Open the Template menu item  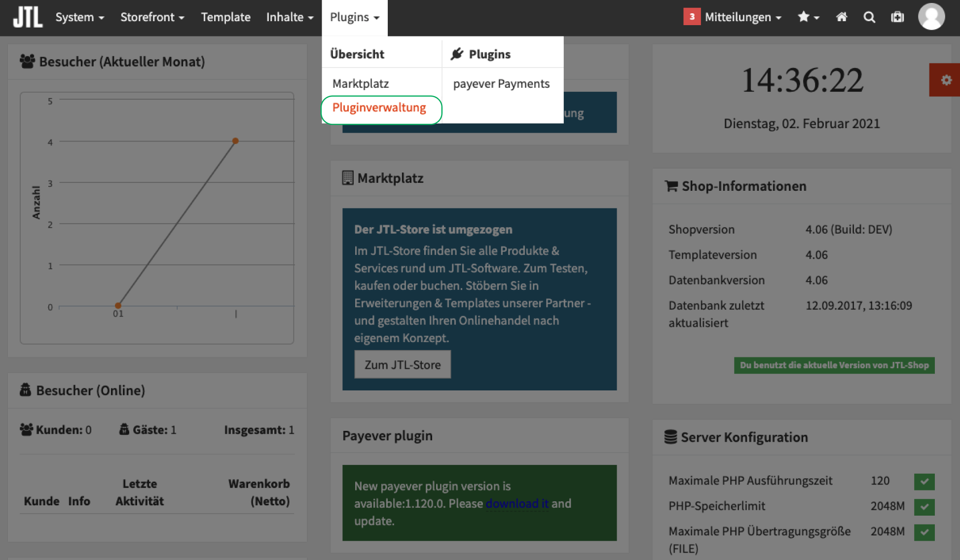(225, 17)
